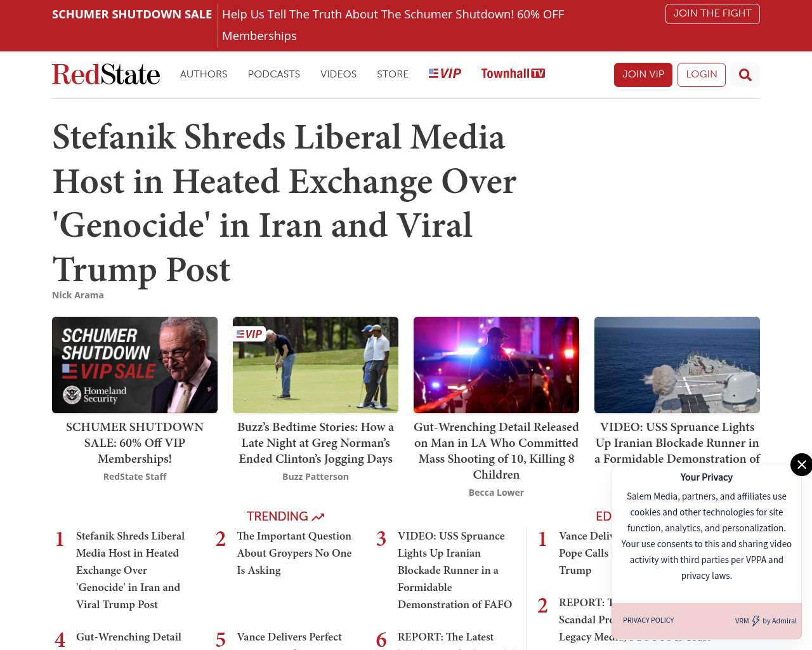Open Gut-Wrenching Detail LA shooting card title
The width and height of the screenshot is (812, 650).
(496, 451)
